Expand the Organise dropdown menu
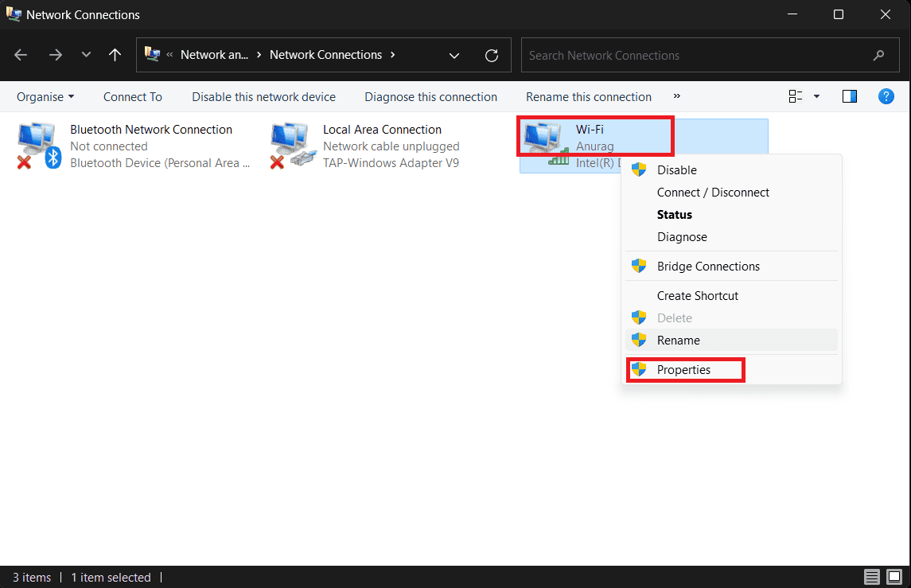Screen dimensions: 911x588 click(x=45, y=97)
